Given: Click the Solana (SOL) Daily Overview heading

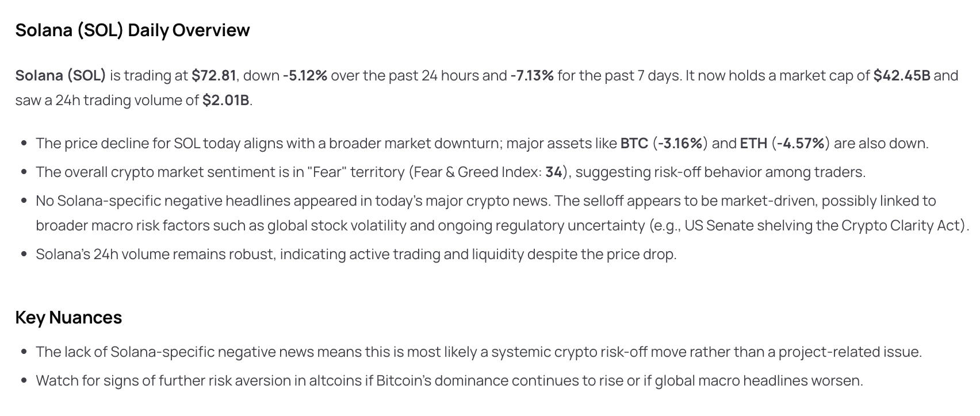Looking at the screenshot, I should pyautogui.click(x=132, y=30).
